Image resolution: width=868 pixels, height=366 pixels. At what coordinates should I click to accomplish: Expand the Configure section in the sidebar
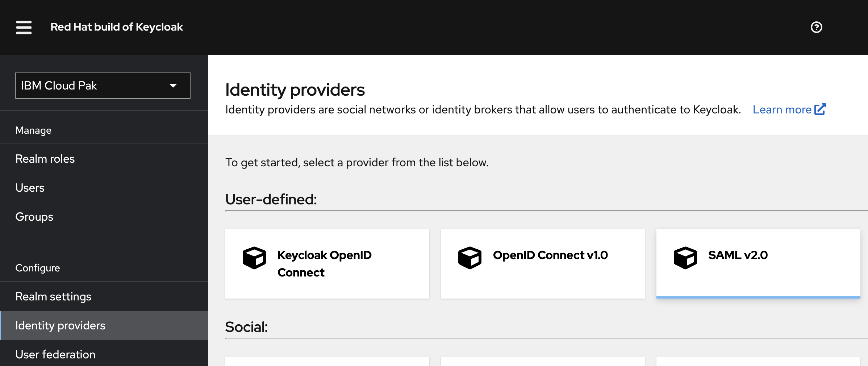(37, 268)
